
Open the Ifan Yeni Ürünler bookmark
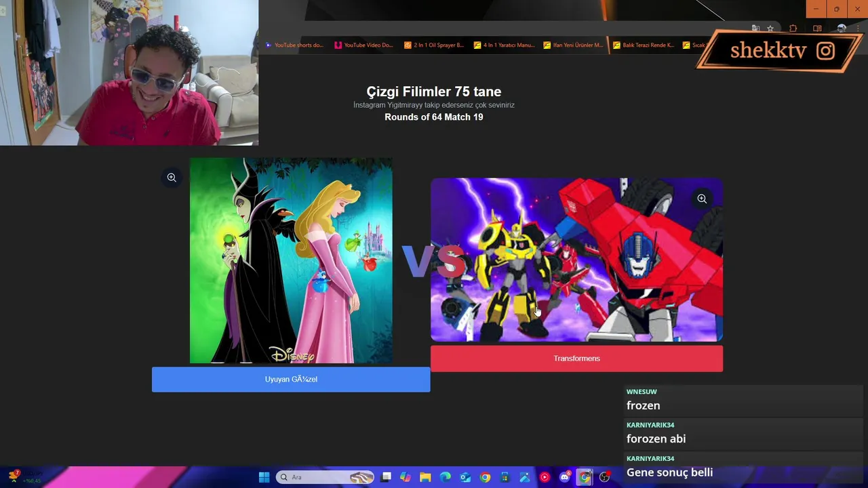[574, 45]
